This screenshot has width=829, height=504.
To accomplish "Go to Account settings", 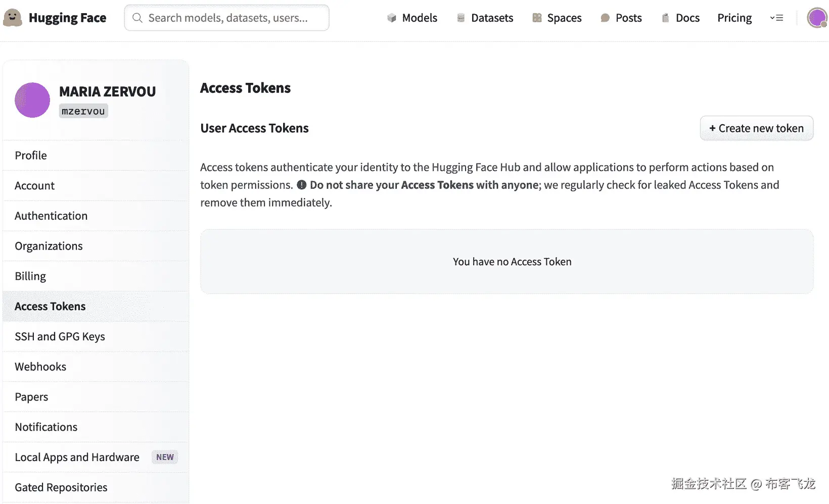I will coord(34,186).
